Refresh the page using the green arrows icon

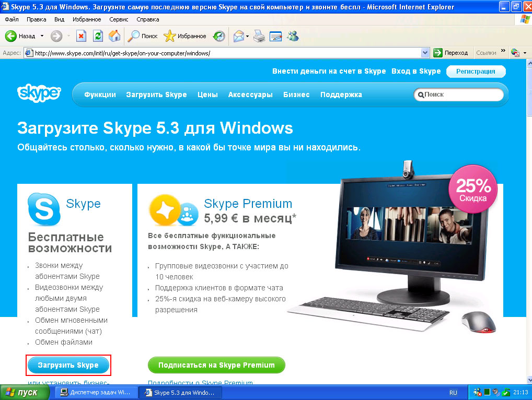click(x=98, y=36)
